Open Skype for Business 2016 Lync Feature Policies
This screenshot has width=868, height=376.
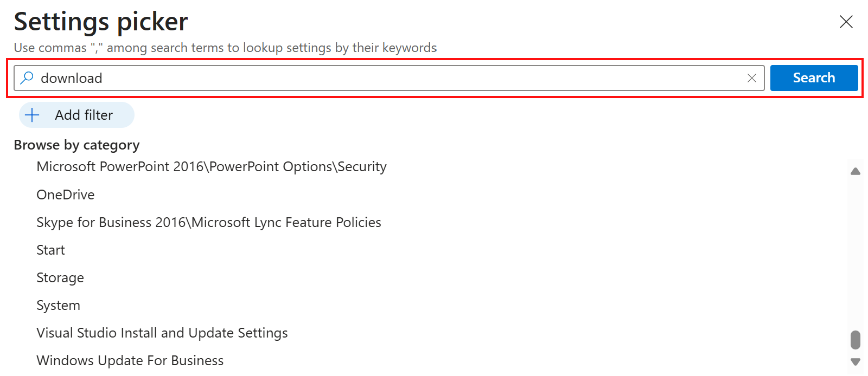[x=208, y=222]
